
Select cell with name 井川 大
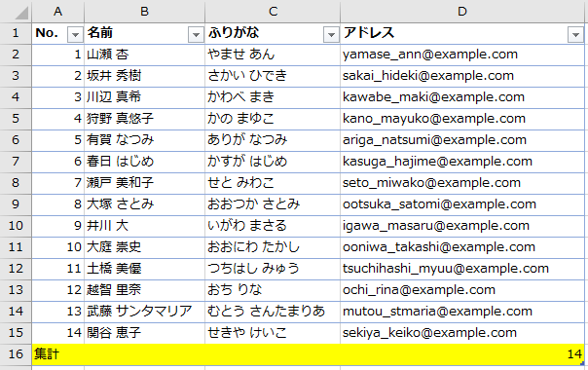point(145,226)
